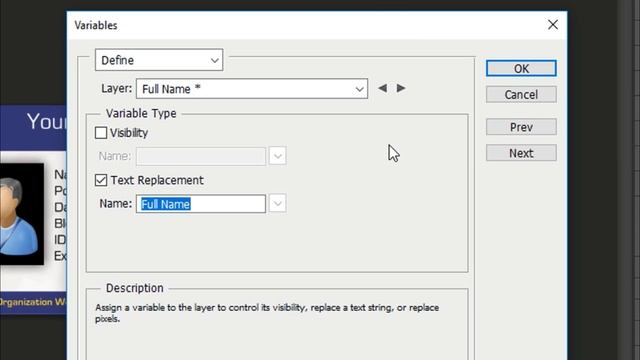Go to next layer with right arrow

pos(401,88)
